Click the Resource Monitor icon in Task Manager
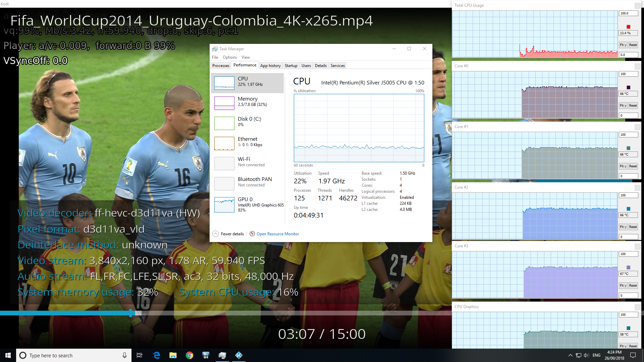Image resolution: width=644 pixels, height=362 pixels. [252, 234]
